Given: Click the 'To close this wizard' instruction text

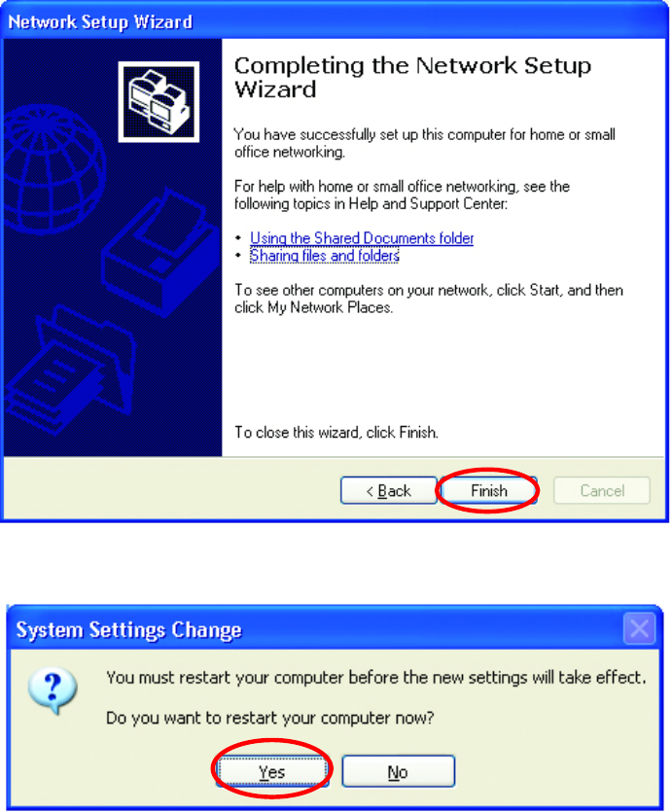Looking at the screenshot, I should 336,433.
